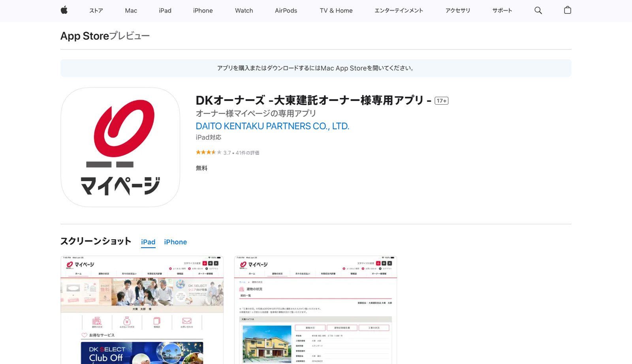Select the iPad screenshots tab
Image resolution: width=632 pixels, height=364 pixels.
tap(148, 242)
